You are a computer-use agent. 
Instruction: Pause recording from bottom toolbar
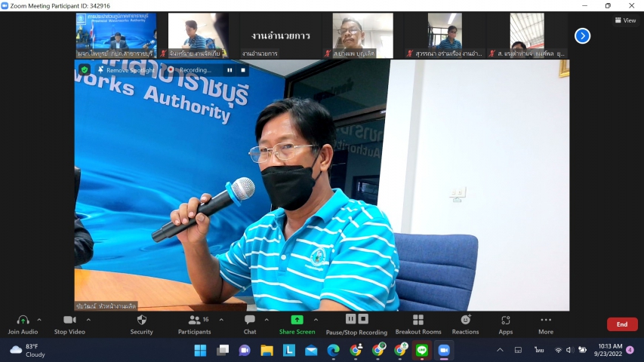coord(350,319)
